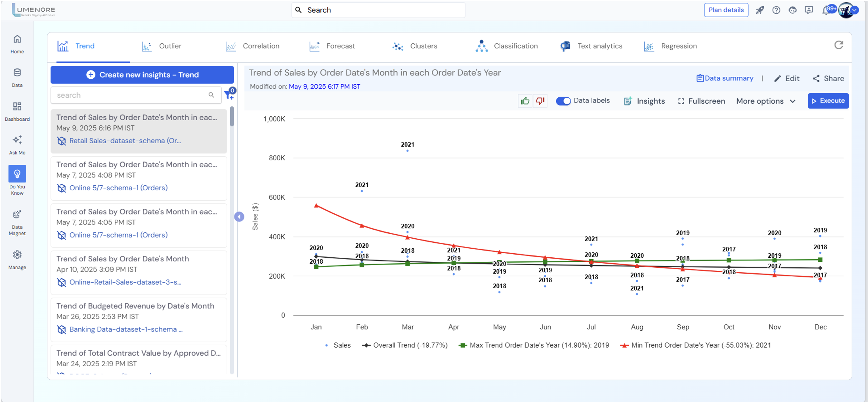Toggle Overall Trend series in legend
This screenshot has height=402, width=868.
point(405,345)
